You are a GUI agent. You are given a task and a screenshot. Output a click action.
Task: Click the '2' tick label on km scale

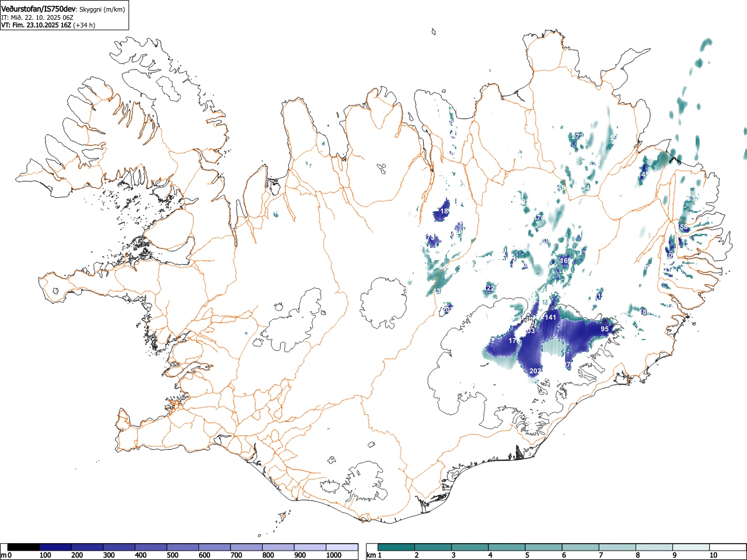pyautogui.click(x=417, y=555)
